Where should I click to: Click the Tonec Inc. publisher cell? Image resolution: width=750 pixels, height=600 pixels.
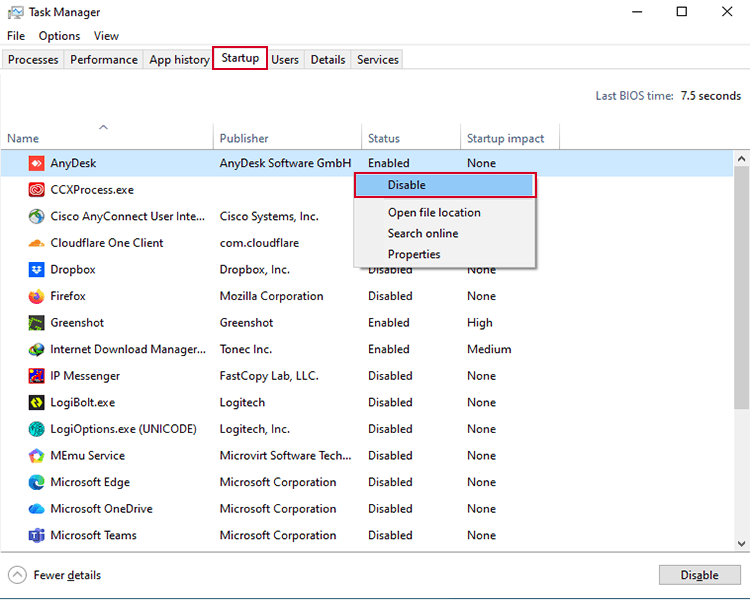click(246, 349)
